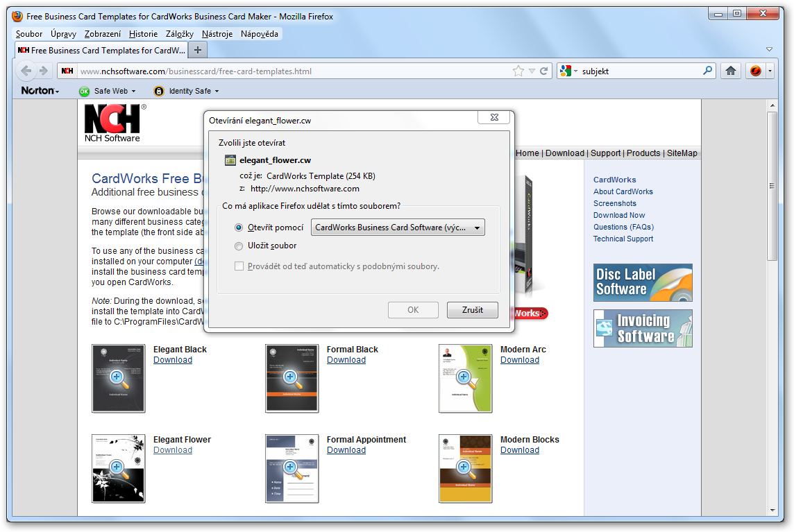This screenshot has width=794, height=532.
Task: Toggle 'Provádět od teď automaticky' checkbox
Action: [239, 266]
